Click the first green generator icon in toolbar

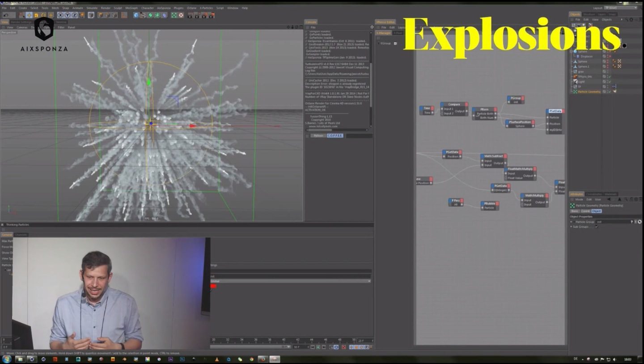[x=150, y=15]
